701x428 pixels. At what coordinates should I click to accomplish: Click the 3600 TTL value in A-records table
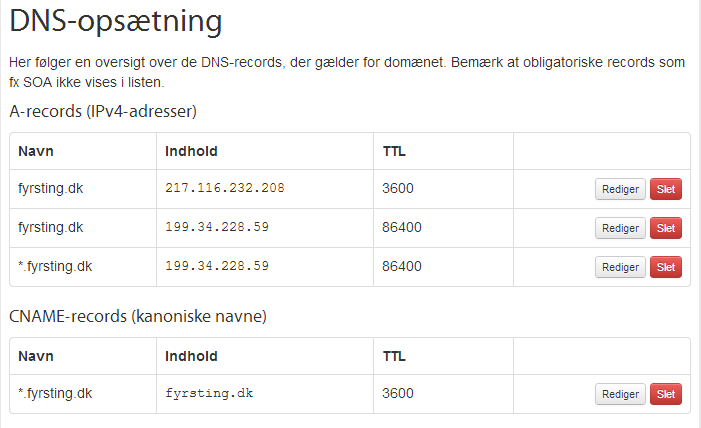point(398,188)
